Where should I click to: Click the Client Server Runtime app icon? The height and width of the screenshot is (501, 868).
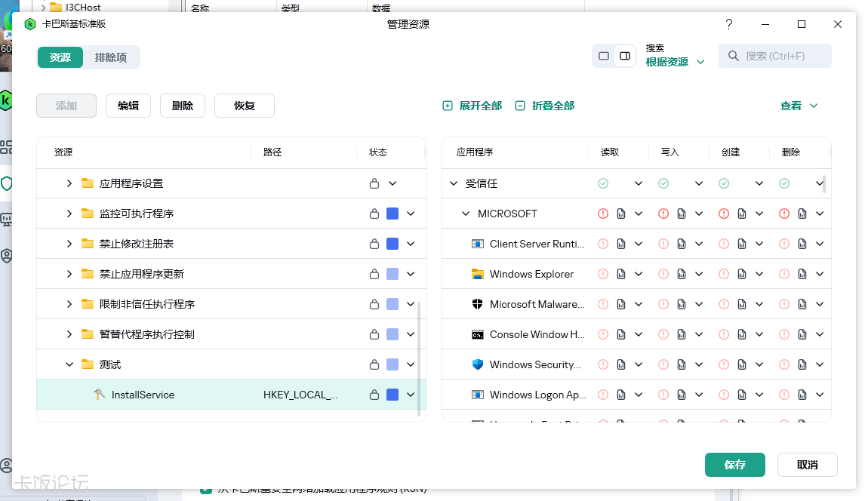(x=477, y=244)
